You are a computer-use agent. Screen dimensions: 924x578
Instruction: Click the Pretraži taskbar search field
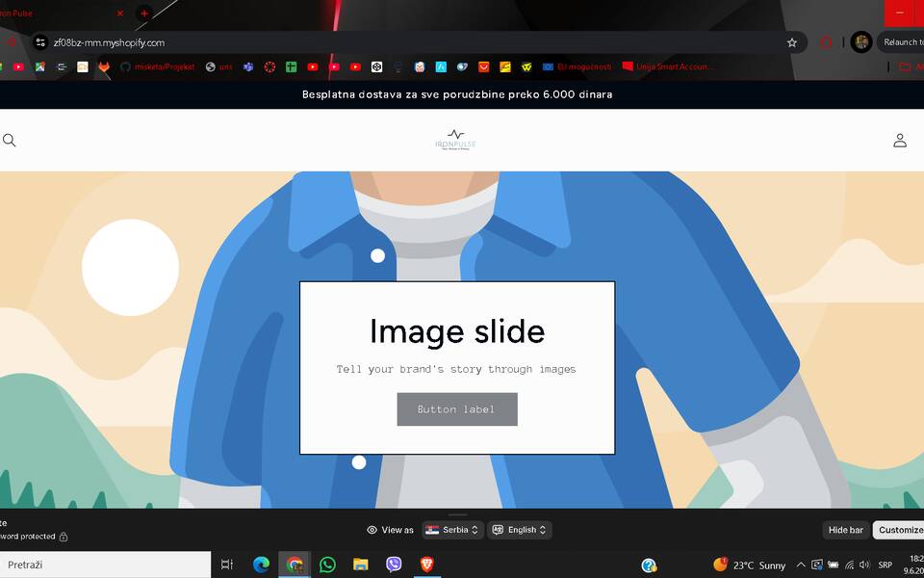click(106, 565)
